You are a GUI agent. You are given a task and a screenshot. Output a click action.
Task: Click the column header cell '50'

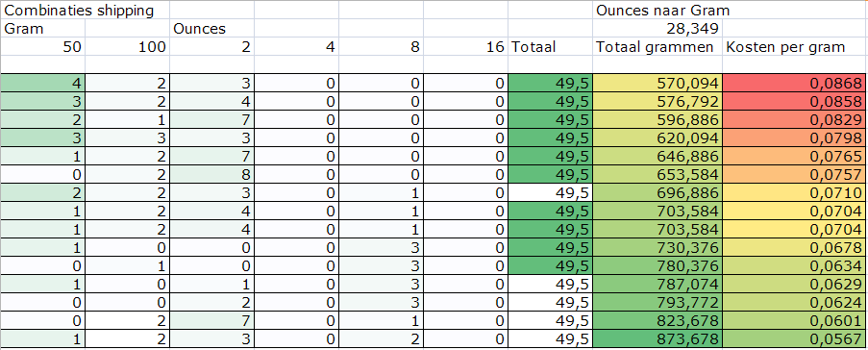[42, 47]
